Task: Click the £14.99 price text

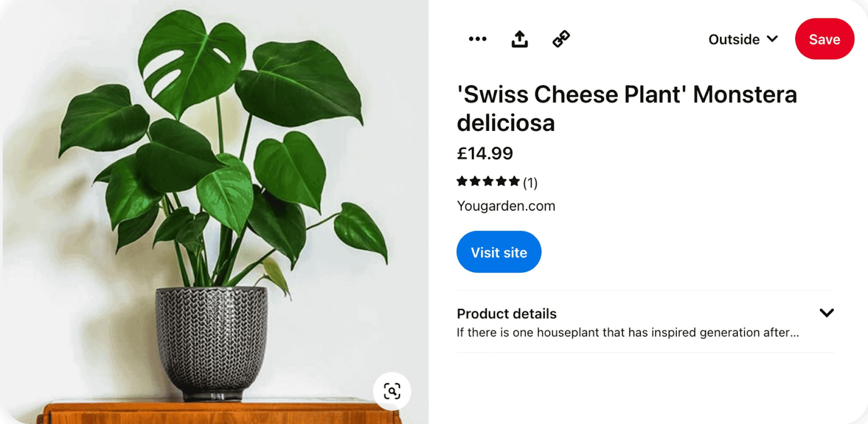Action: point(484,153)
